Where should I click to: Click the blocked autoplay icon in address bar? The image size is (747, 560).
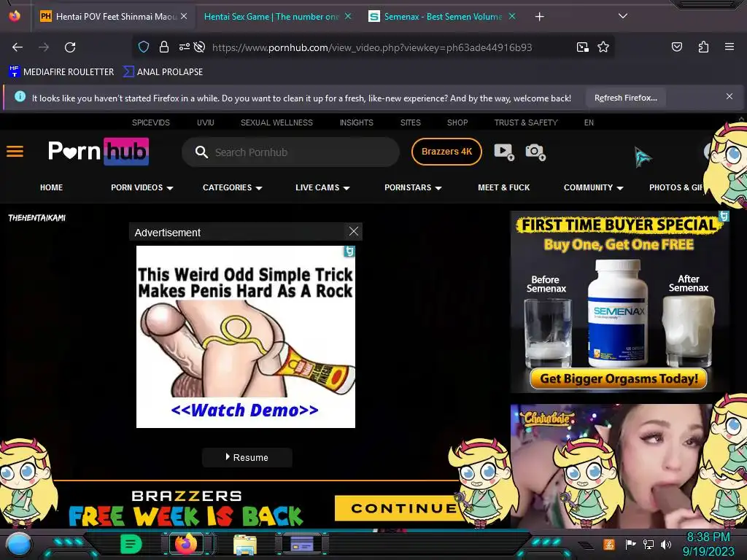200,47
